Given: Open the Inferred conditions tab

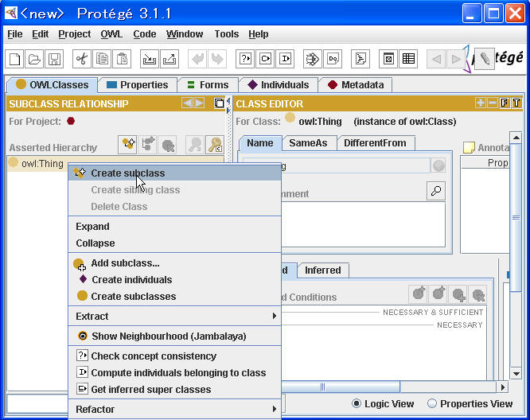Looking at the screenshot, I should [322, 270].
